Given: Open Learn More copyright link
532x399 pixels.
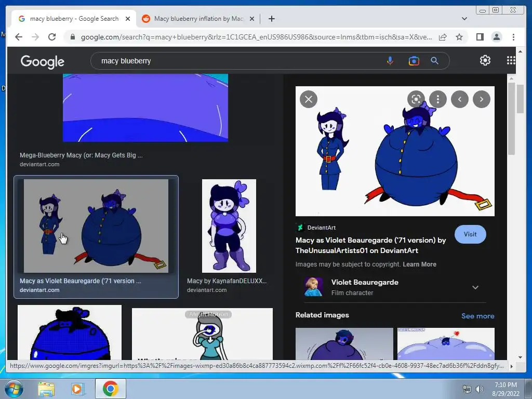Looking at the screenshot, I should click(419, 264).
